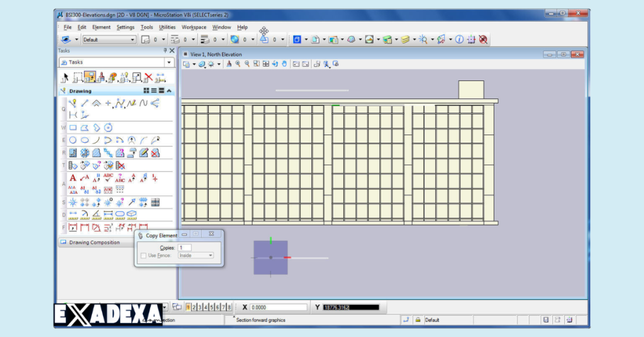Choose the Delete Pattern tool
Screen dimensions: 644x337
point(155,153)
